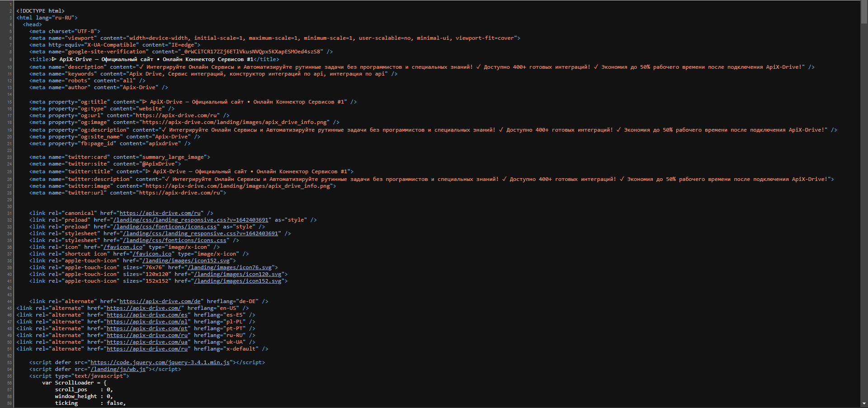Click meta name="keywords" line
The height and width of the screenshot is (408, 868).
[213, 74]
